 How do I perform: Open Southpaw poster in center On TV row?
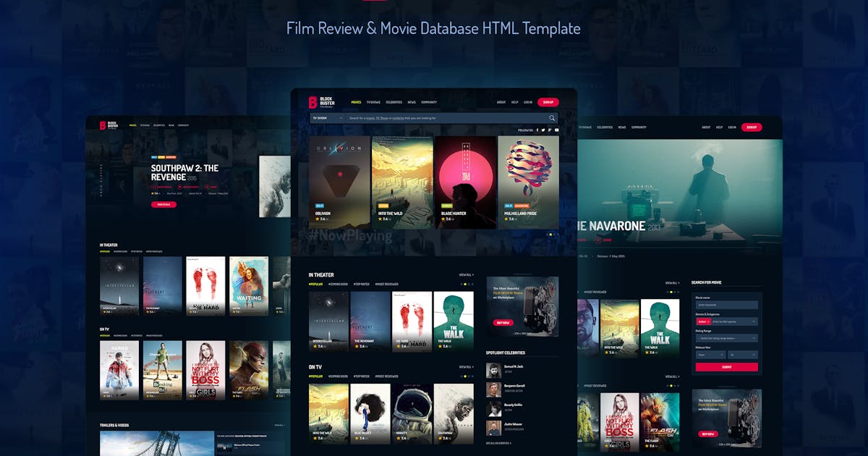454,414
